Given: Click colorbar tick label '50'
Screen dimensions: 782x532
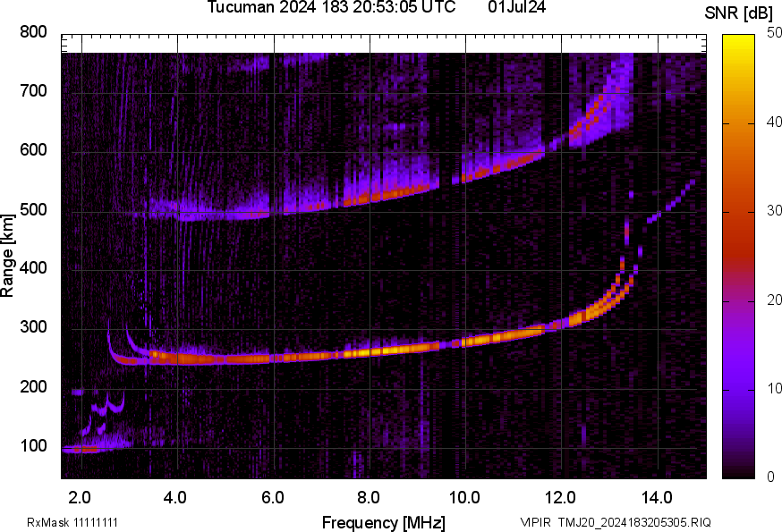Looking at the screenshot, I should (774, 33).
